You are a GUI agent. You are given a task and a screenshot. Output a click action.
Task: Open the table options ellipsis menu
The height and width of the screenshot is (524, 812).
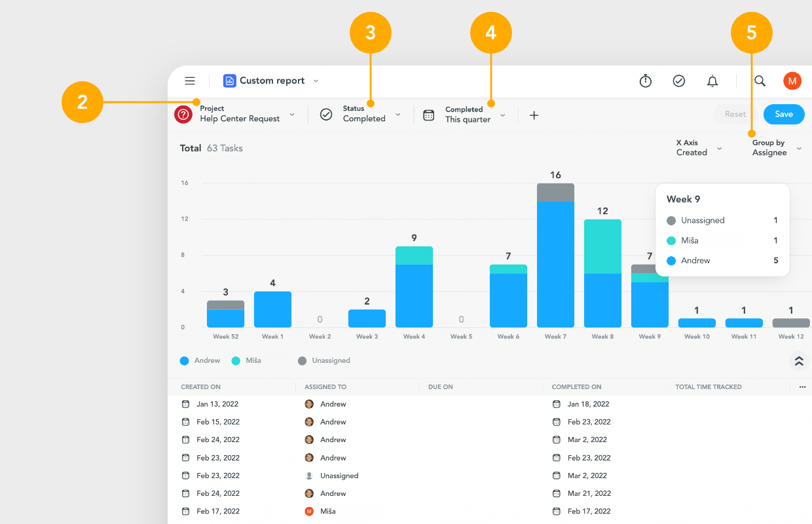(802, 386)
